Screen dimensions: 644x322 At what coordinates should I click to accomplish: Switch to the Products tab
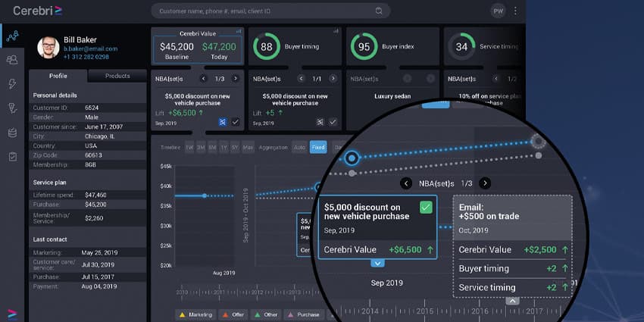tap(117, 76)
